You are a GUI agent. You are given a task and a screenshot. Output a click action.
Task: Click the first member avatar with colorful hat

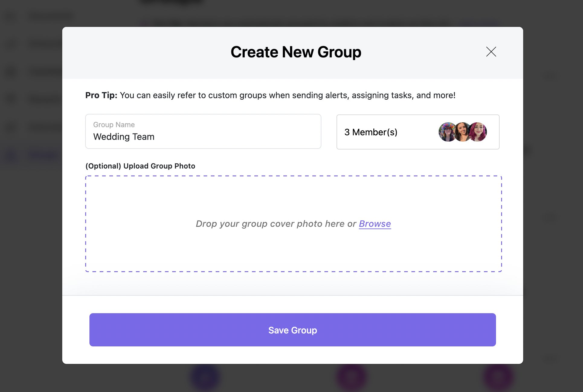(447, 132)
